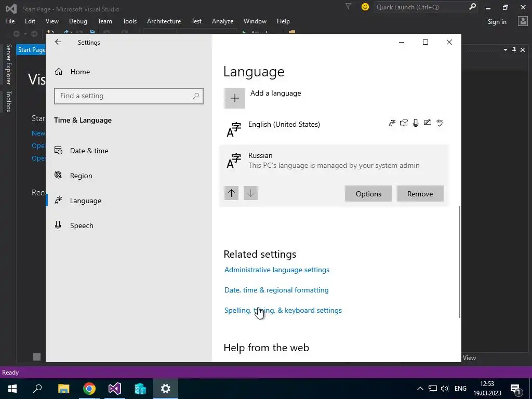Image resolution: width=532 pixels, height=399 pixels.
Task: Open the Team menu in Visual Studio
Action: pos(105,21)
